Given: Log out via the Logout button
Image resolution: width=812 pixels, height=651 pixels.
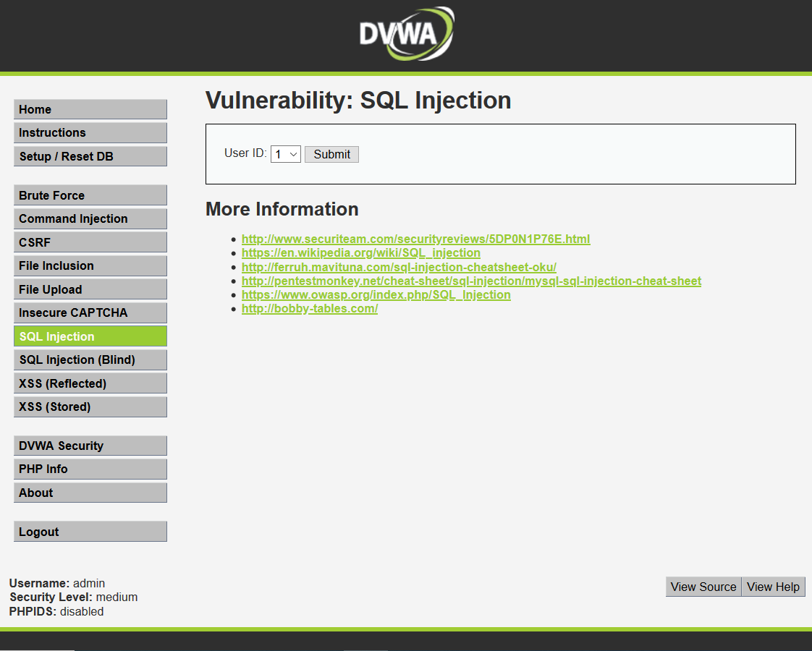Looking at the screenshot, I should click(90, 532).
